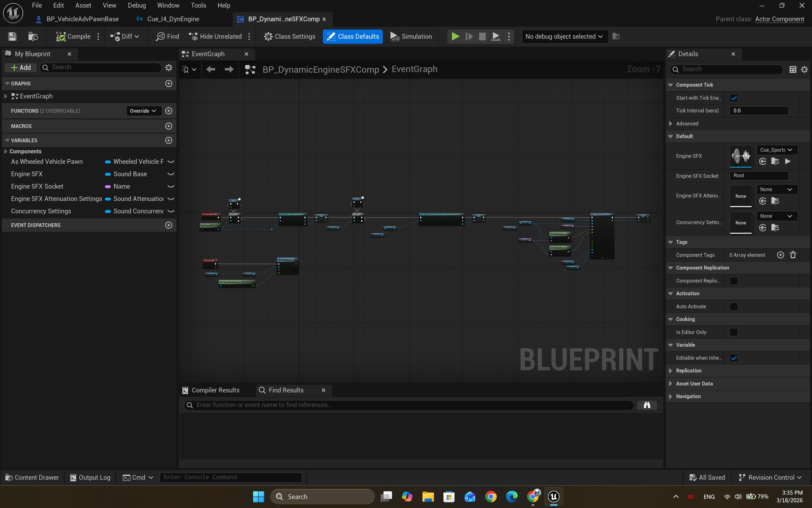Click the Engine SFX sound thumbnail
The height and width of the screenshot is (508, 812).
click(741, 156)
